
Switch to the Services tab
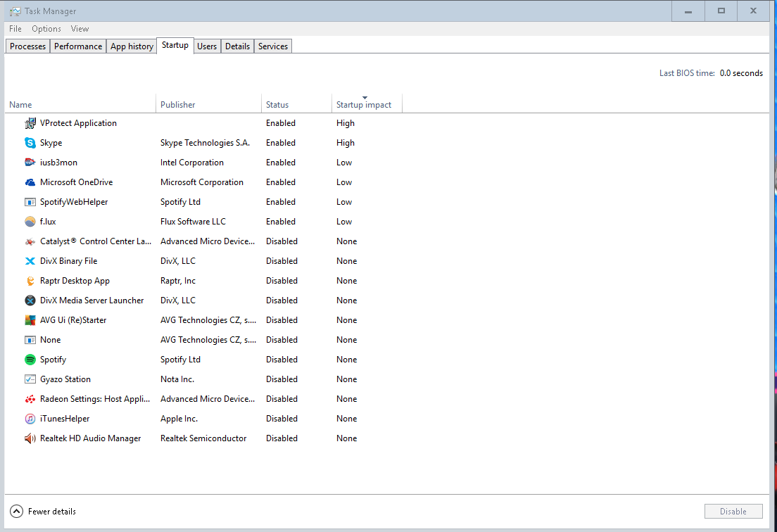coord(273,46)
